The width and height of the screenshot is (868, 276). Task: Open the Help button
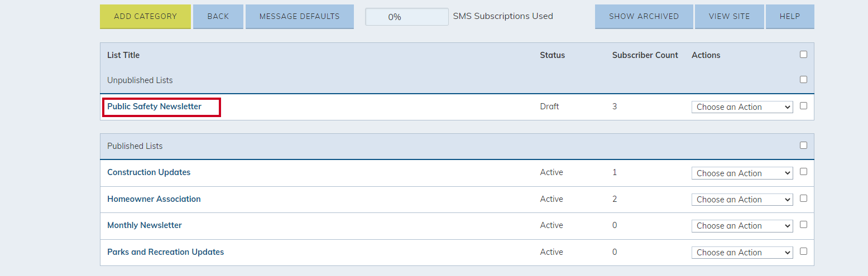coord(790,16)
